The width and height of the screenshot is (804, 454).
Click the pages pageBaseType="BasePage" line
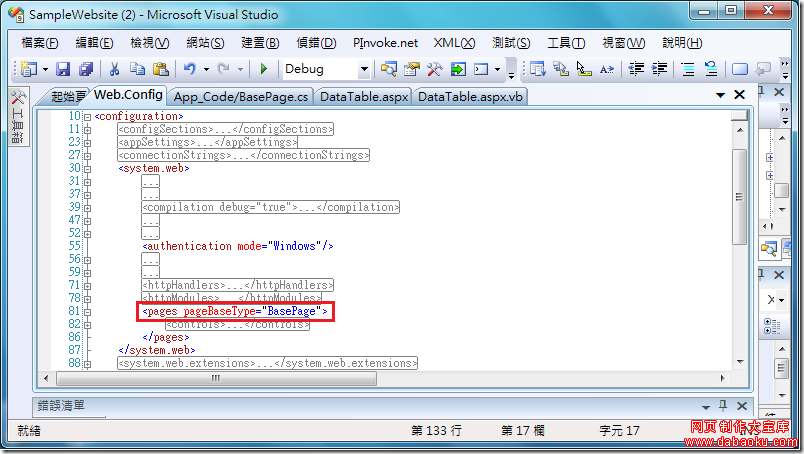(x=235, y=311)
